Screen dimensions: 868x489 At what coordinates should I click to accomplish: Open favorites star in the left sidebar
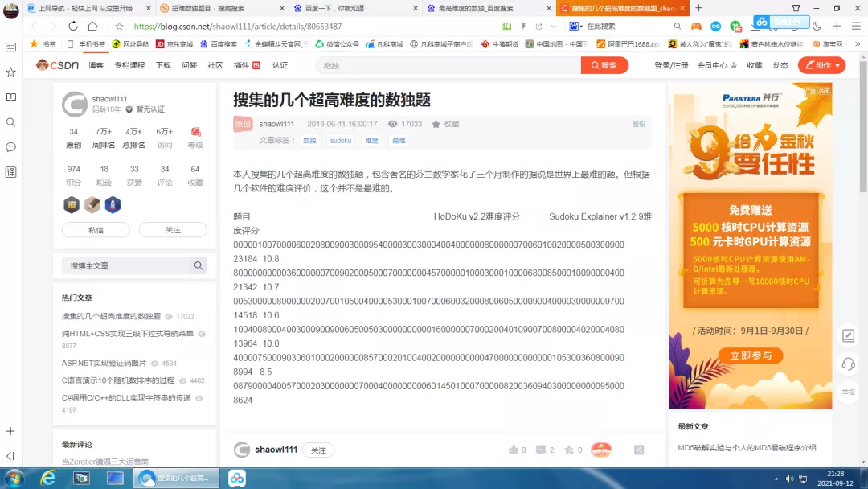10,72
